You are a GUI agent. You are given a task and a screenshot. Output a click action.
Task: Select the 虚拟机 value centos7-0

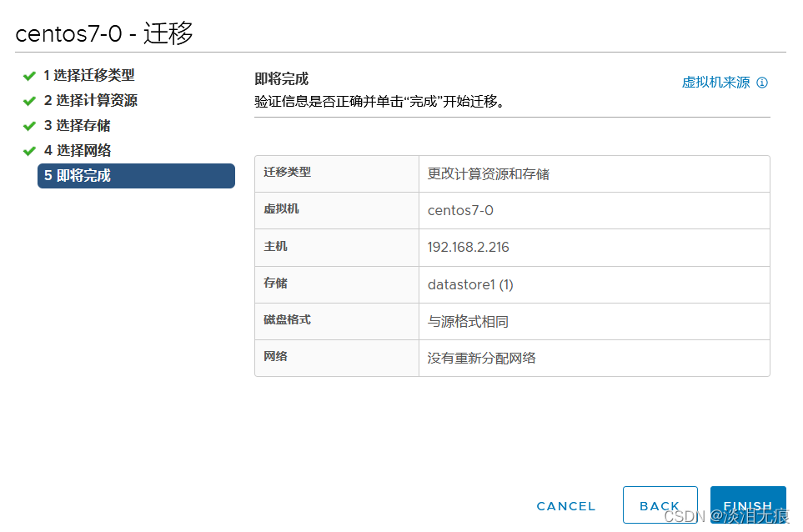point(459,210)
